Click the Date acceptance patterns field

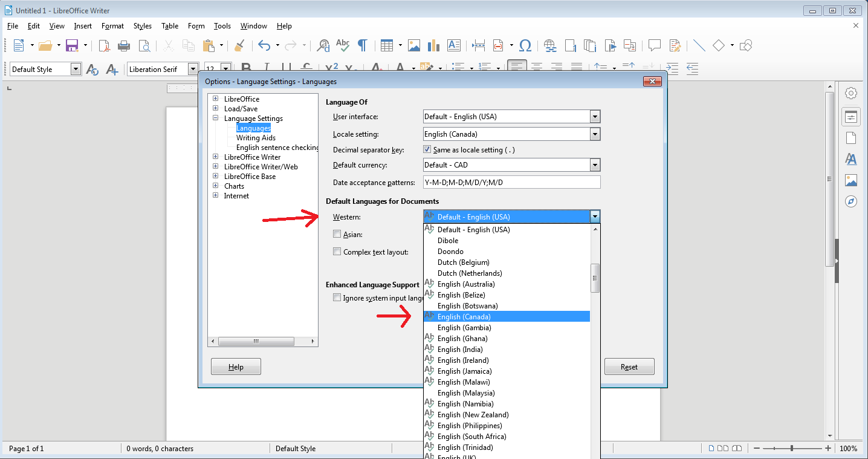(x=512, y=183)
